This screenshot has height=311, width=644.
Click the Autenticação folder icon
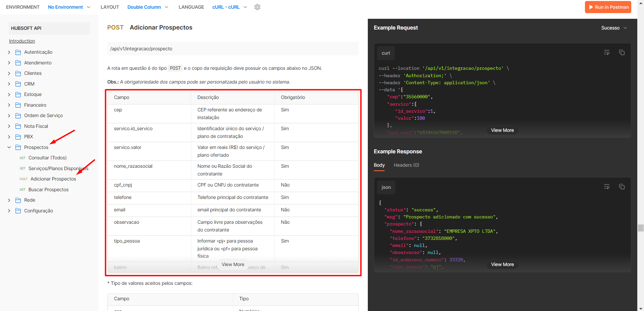[x=18, y=52]
